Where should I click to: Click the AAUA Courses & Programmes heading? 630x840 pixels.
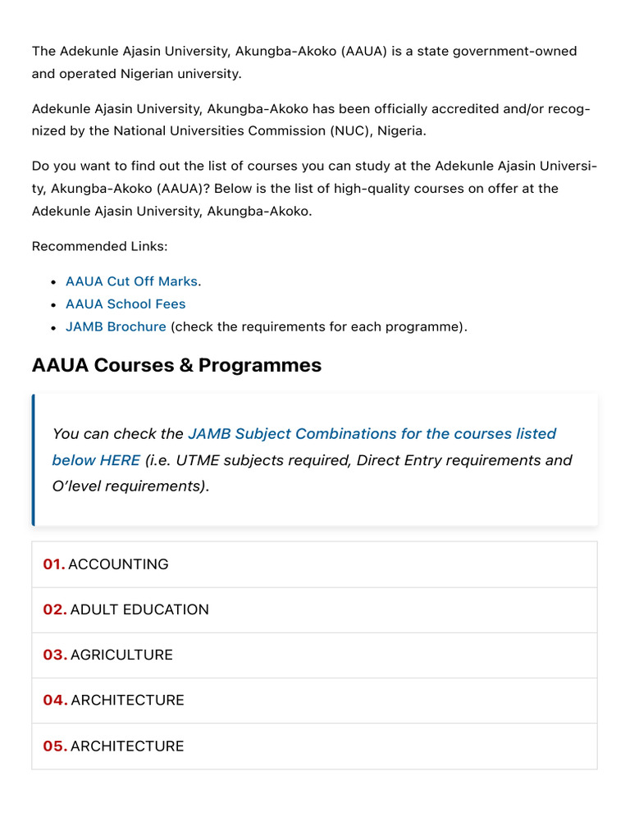click(x=176, y=366)
